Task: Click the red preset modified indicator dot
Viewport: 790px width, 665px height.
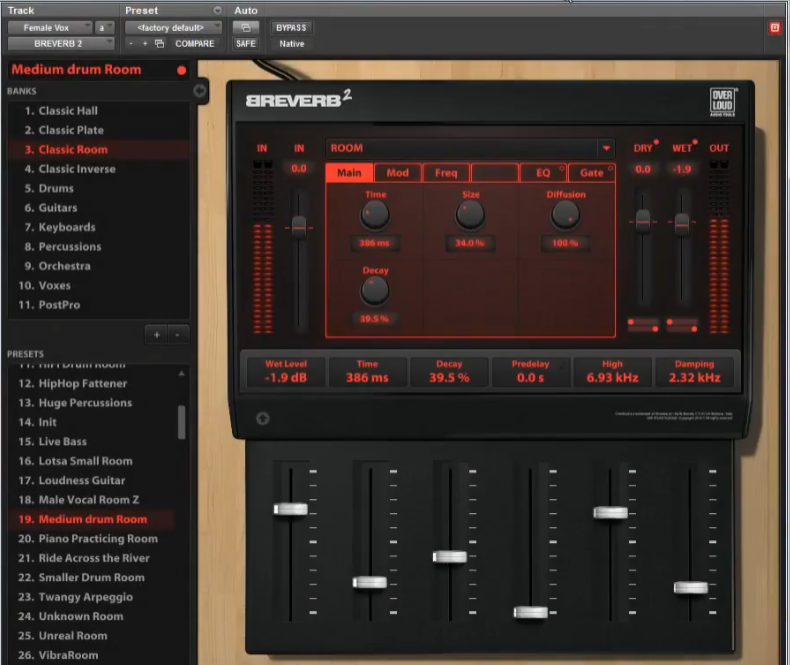Action: [x=181, y=70]
